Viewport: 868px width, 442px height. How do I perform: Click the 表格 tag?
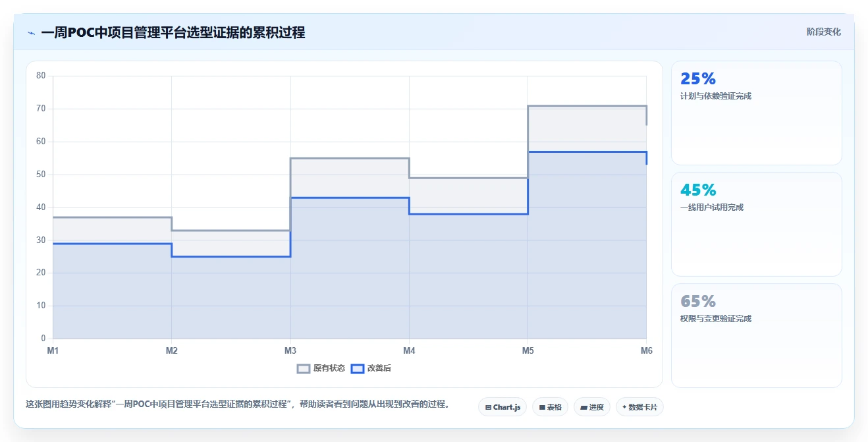(550, 407)
